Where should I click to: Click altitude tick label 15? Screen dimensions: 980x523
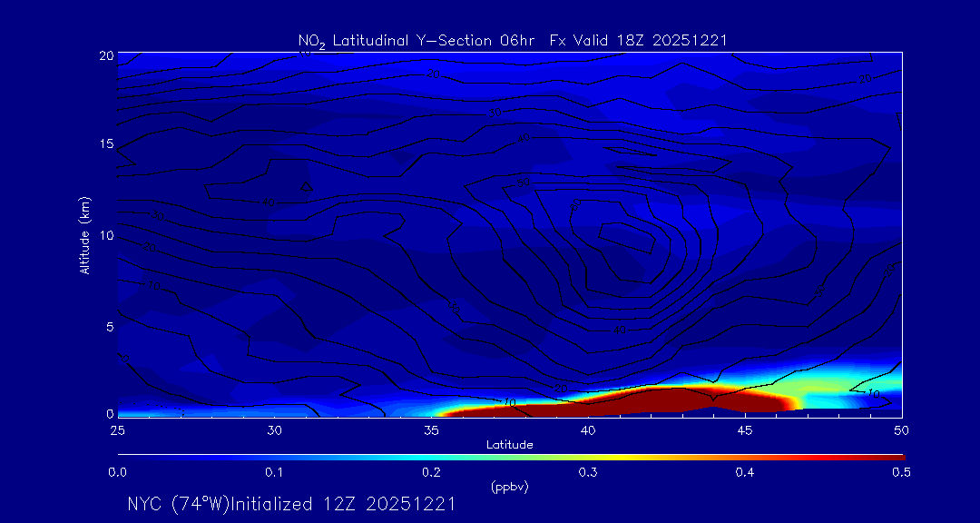click(106, 145)
